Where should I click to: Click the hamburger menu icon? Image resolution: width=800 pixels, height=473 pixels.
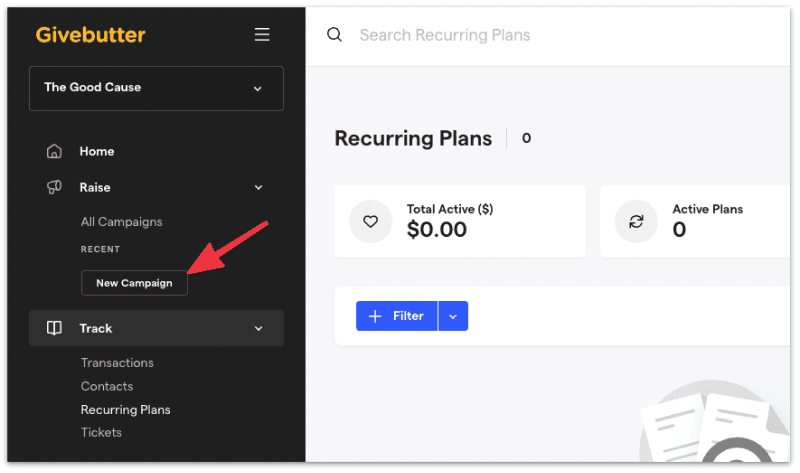(x=262, y=35)
